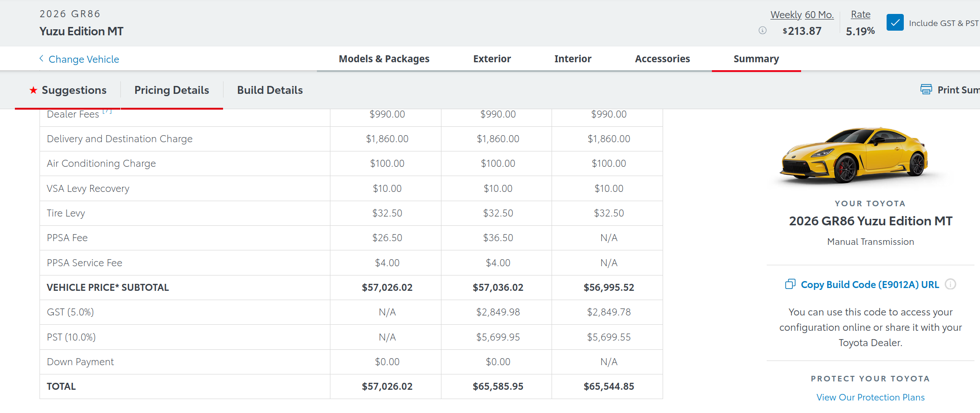Image resolution: width=980 pixels, height=413 pixels.
Task: Click the TOTAL row label
Action: pos(61,387)
